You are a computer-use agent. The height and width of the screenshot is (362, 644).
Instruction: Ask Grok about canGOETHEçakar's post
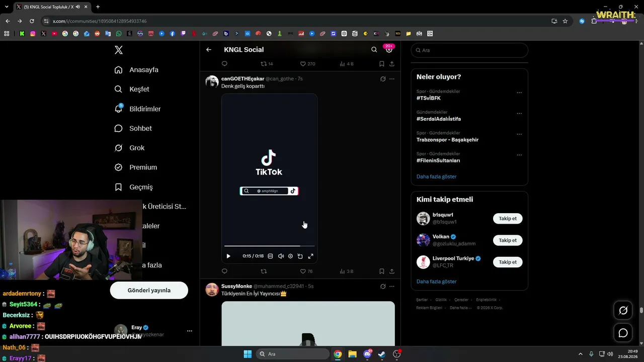[x=383, y=79]
